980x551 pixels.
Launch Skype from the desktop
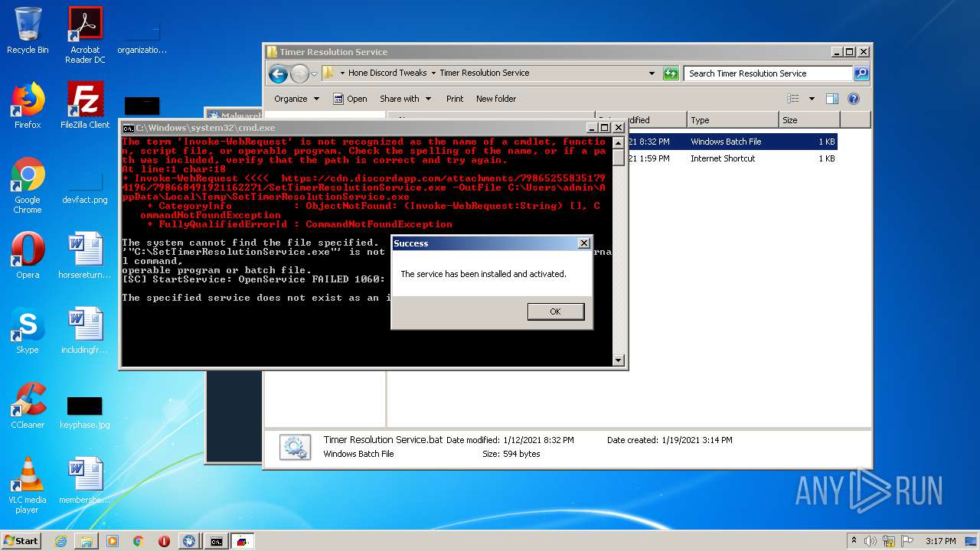(x=28, y=331)
